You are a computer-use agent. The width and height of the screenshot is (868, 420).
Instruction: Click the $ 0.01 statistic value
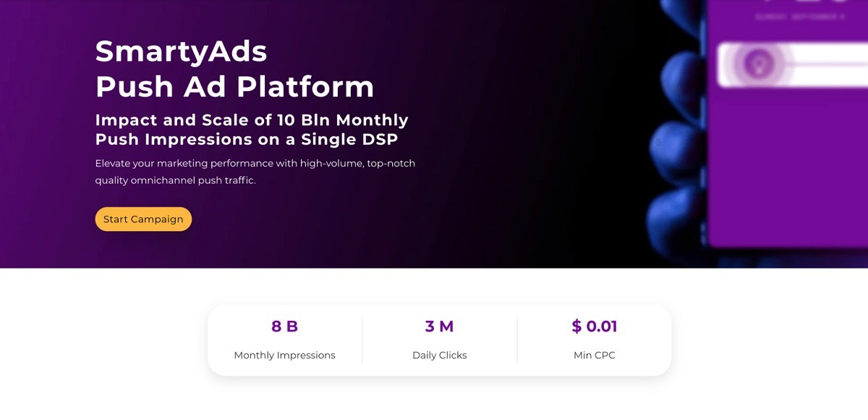point(595,327)
